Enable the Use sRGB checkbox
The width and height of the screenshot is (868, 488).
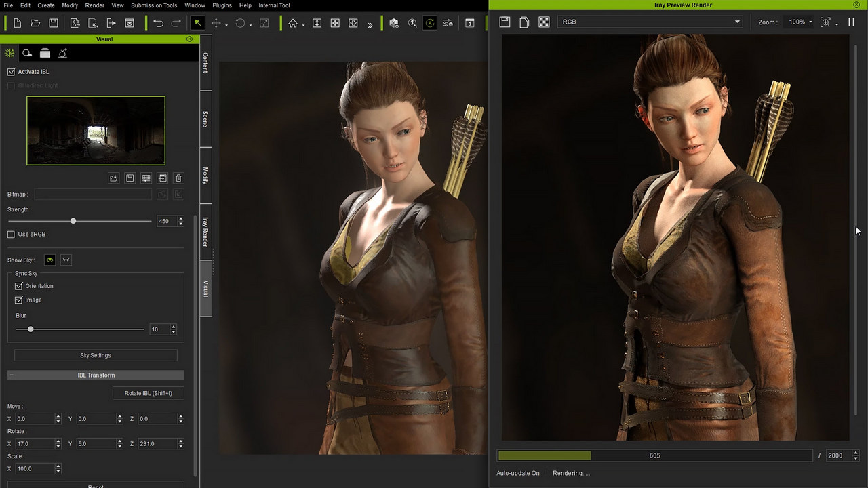[x=11, y=235]
